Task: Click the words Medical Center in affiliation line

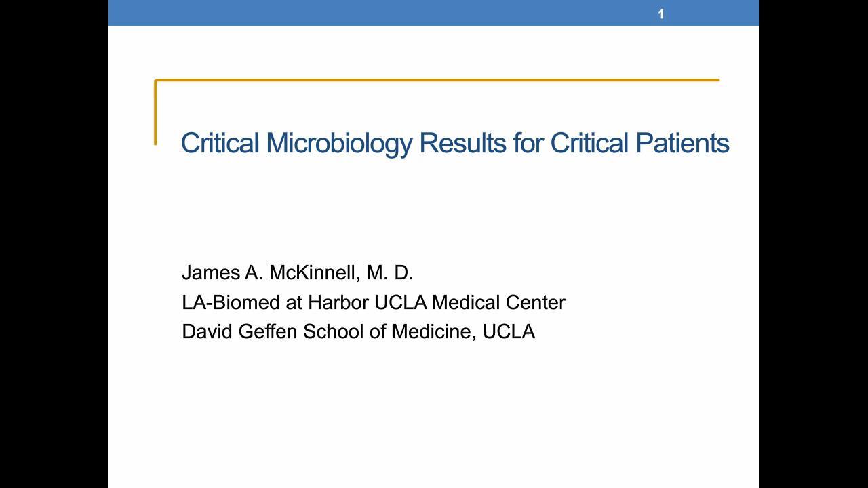Action: [x=498, y=302]
